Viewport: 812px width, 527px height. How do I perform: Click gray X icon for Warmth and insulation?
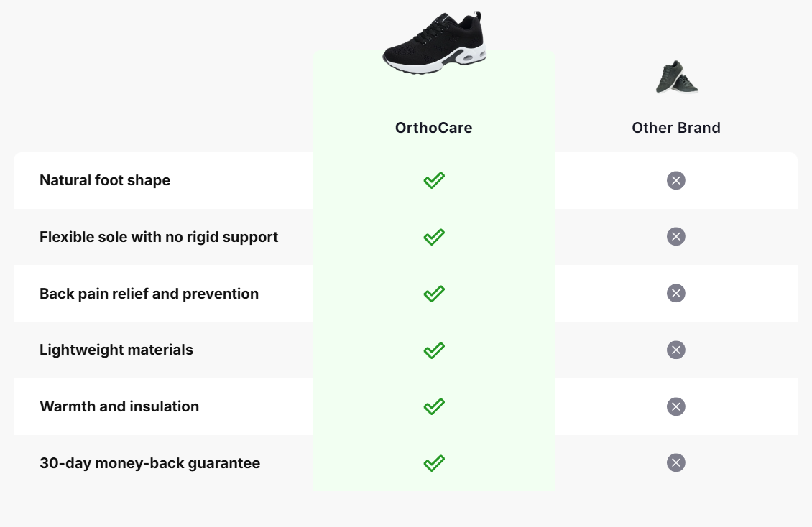pos(676,406)
